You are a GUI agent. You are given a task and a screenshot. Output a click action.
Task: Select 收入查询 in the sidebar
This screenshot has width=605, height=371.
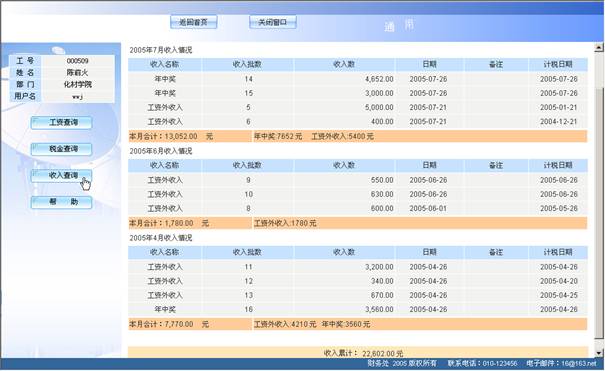tap(61, 176)
